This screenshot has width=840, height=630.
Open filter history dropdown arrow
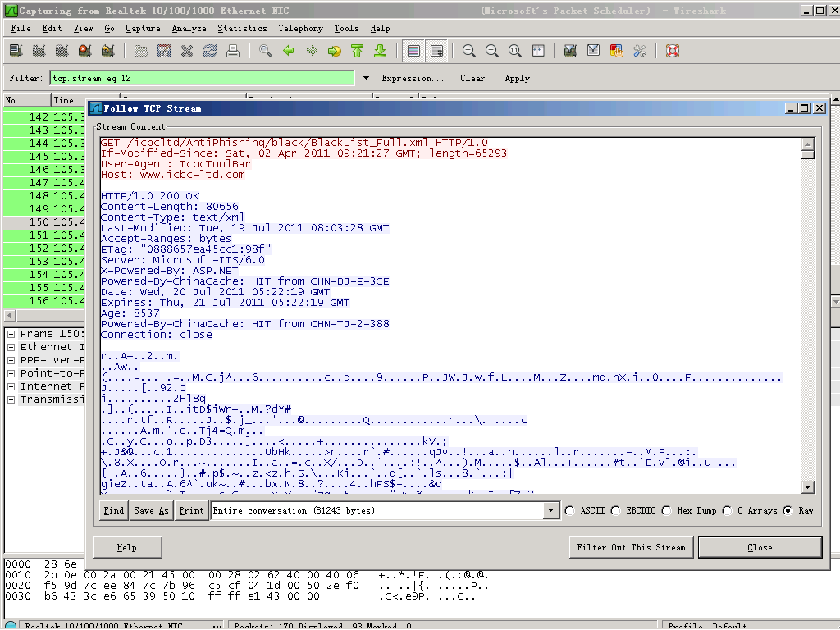tap(366, 78)
